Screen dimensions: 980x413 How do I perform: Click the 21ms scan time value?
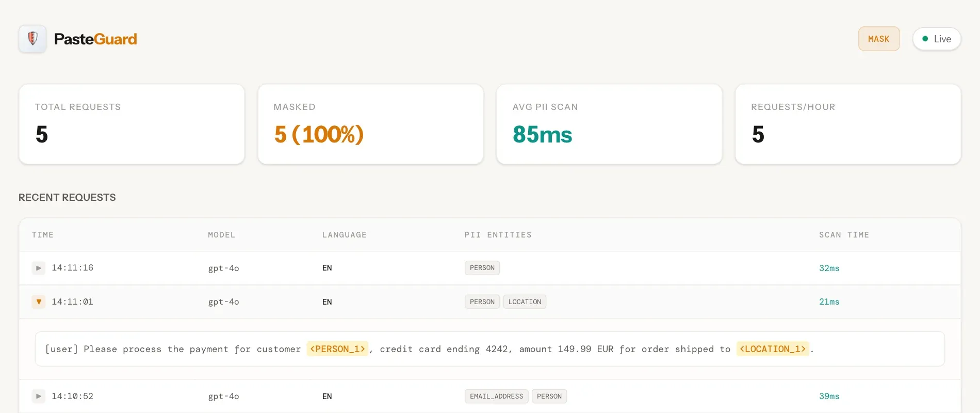tap(829, 301)
